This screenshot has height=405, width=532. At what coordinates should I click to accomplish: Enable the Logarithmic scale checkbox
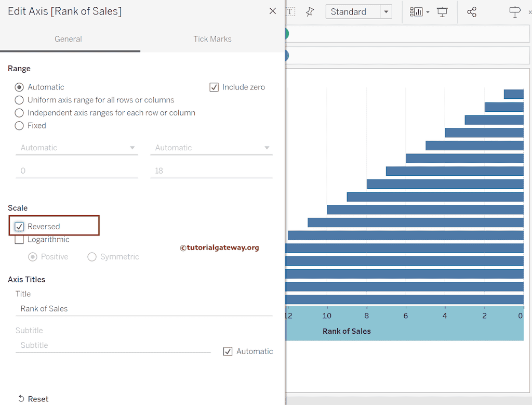click(19, 240)
